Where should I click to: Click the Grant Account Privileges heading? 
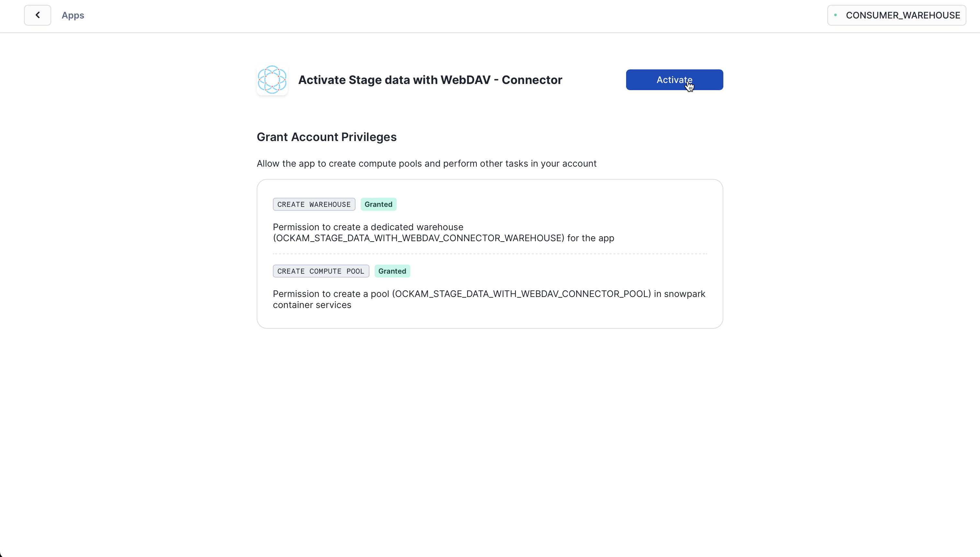(326, 137)
